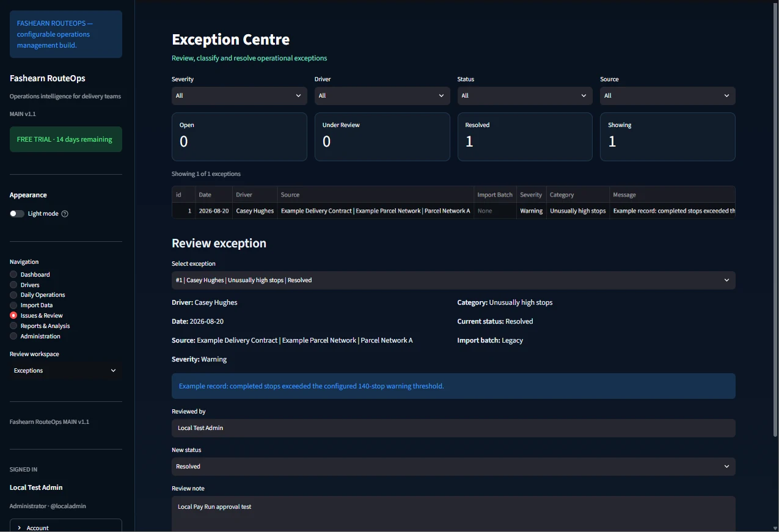Click the Resolved count metric card
Screen dimensions: 779x532
pos(525,137)
